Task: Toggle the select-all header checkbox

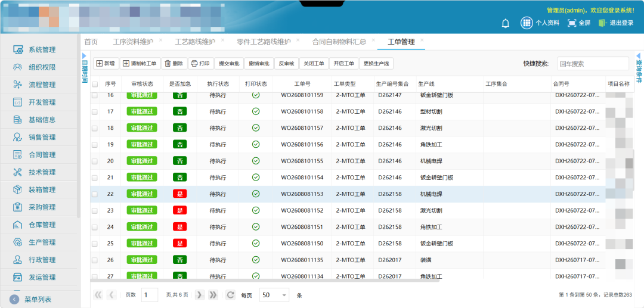Action: tap(95, 84)
